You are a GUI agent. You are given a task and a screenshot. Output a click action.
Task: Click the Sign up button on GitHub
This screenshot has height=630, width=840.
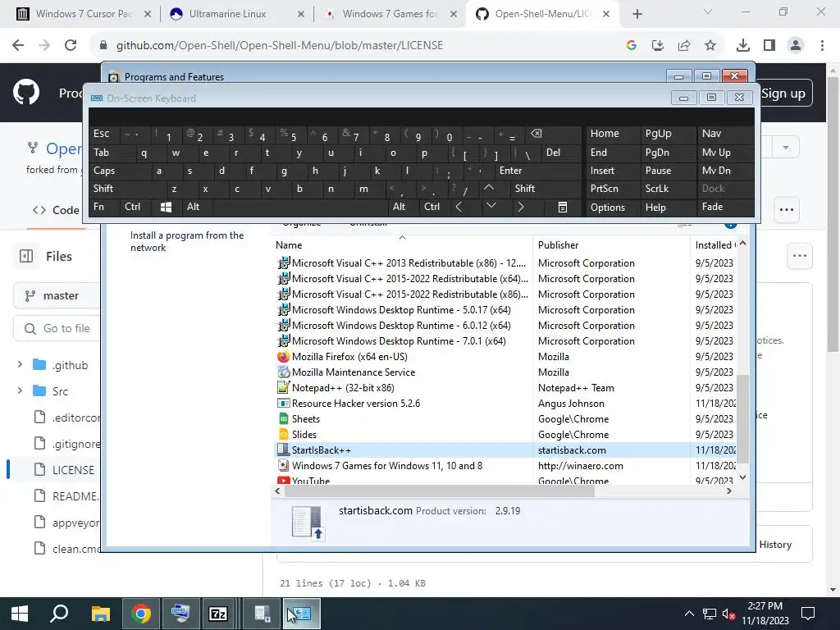[783, 94]
